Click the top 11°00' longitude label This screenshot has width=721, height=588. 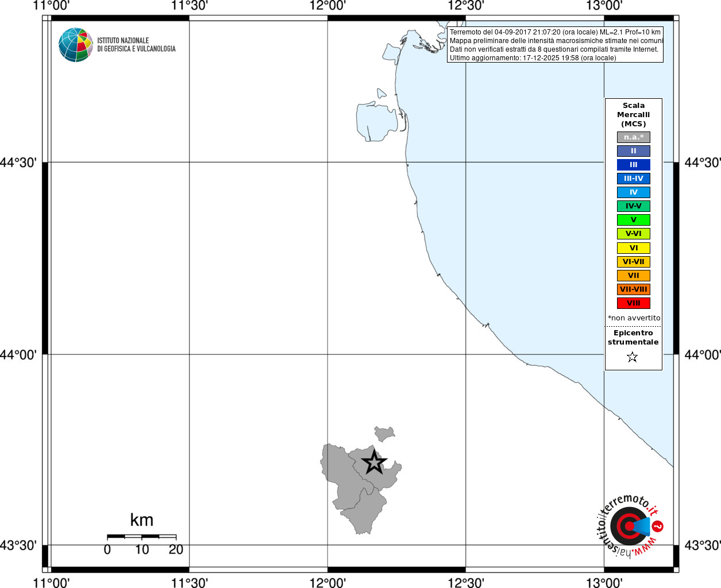(x=51, y=6)
